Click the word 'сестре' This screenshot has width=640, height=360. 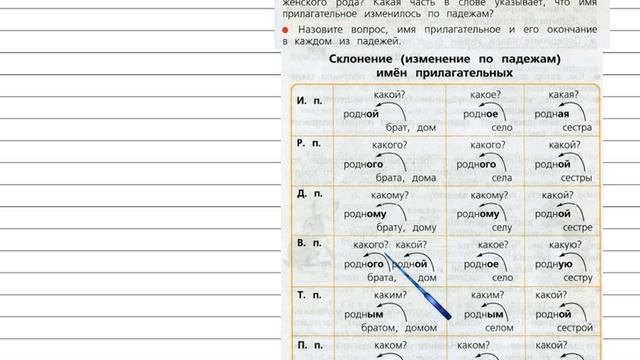pos(577,227)
